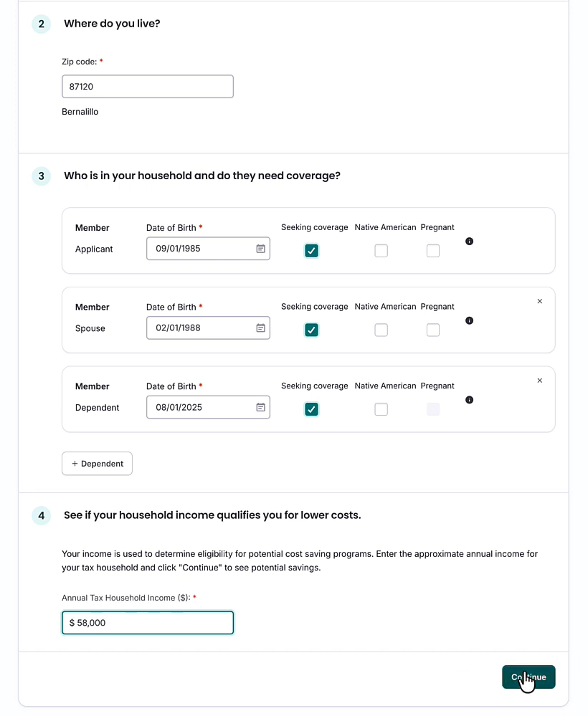Screen dimensions: 588x716
Task: Open calendar picker for Applicant birth date
Action: click(261, 249)
